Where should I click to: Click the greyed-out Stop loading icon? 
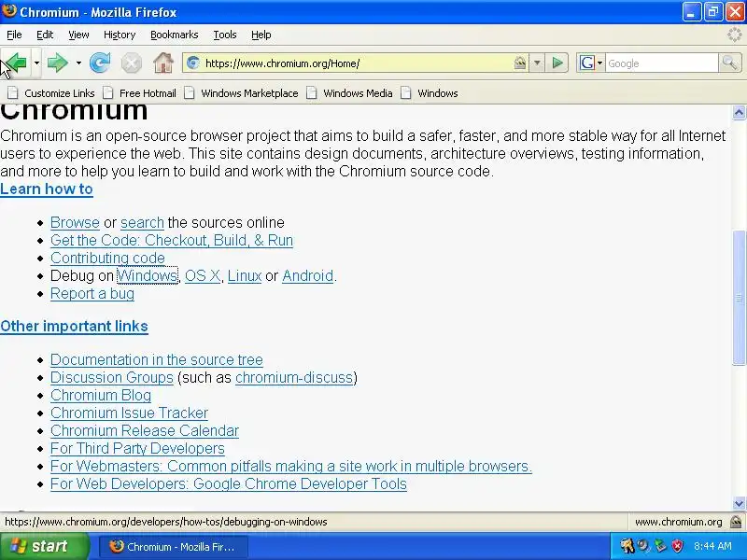pos(131,63)
